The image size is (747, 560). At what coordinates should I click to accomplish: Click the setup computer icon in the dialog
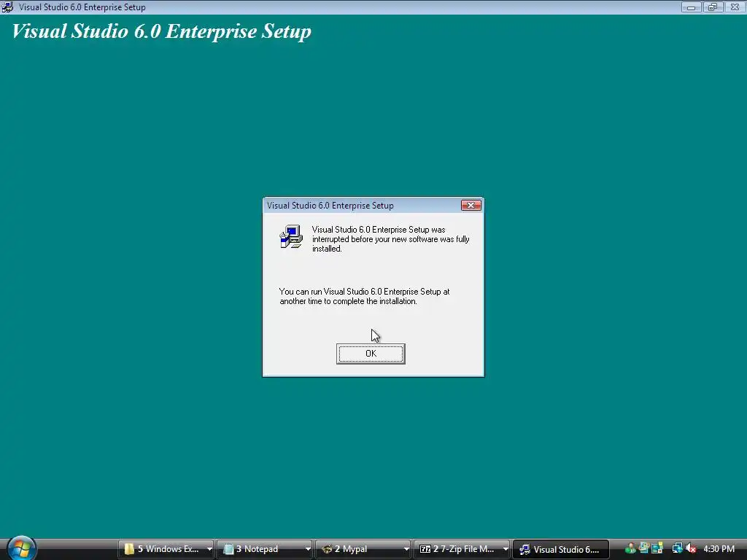click(x=291, y=237)
